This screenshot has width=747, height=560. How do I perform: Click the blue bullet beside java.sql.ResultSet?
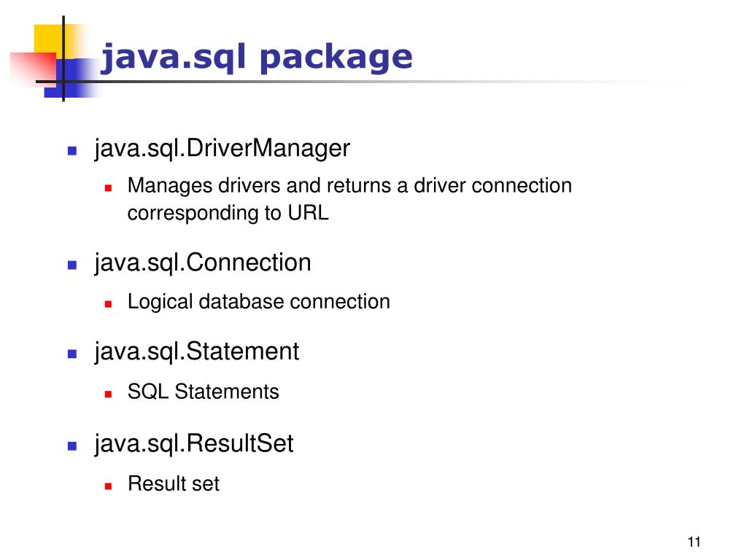(72, 446)
